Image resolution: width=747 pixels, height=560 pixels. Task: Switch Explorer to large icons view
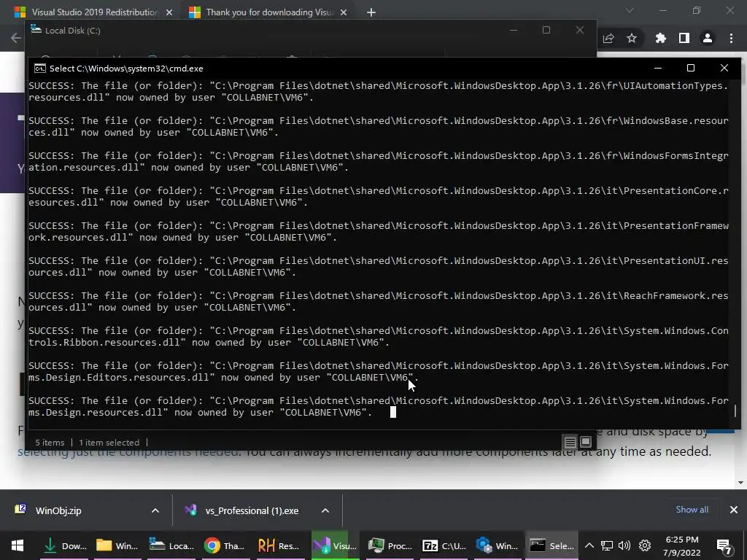[586, 443]
